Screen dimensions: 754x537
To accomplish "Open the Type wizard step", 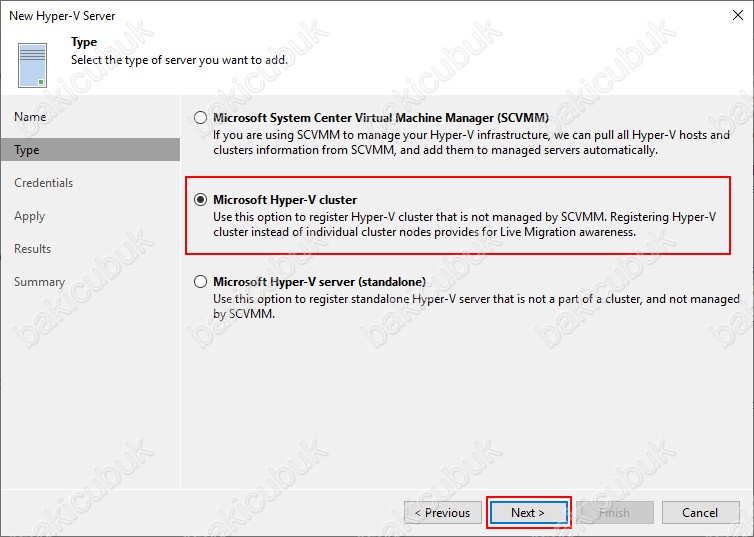I will (90, 150).
